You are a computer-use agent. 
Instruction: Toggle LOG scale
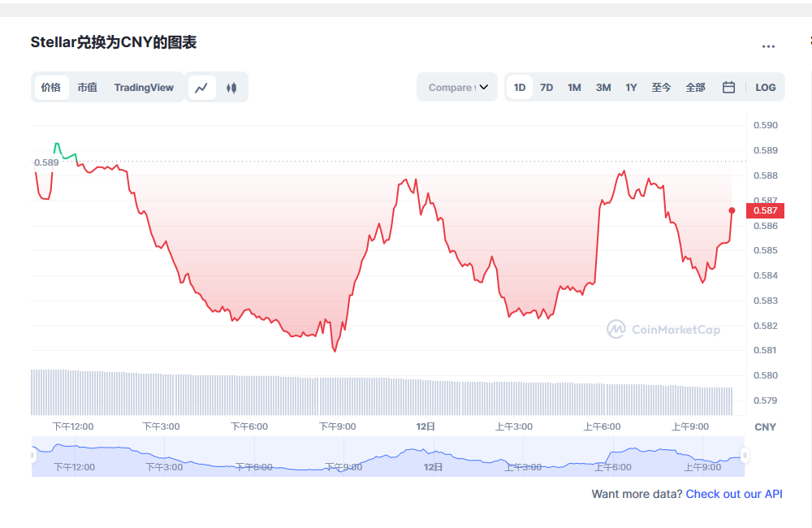pos(765,88)
